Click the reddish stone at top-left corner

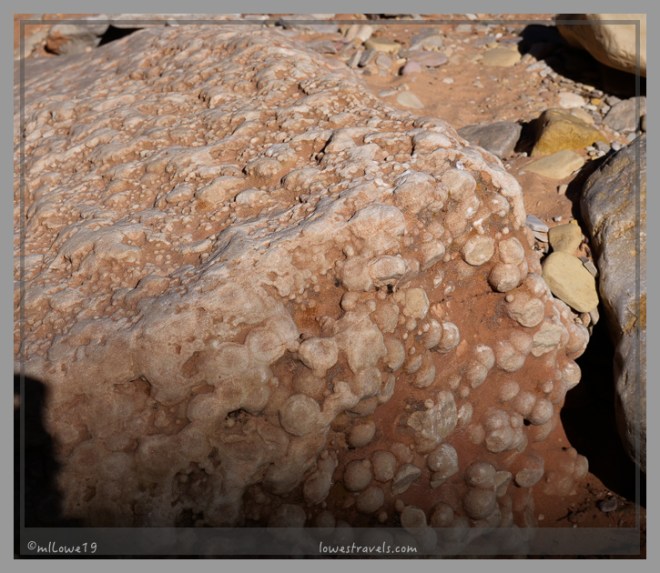pyautogui.click(x=72, y=37)
